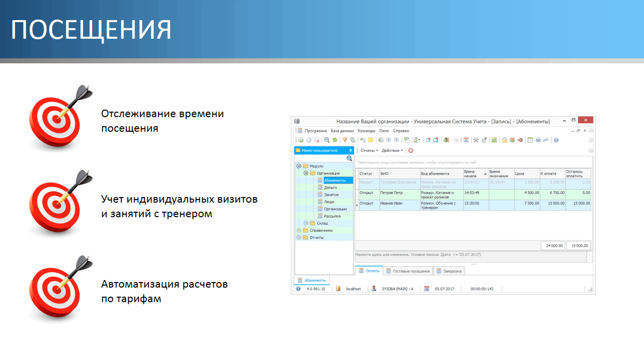Select Организации in the module tree
The image size is (644, 362).
(335, 209)
